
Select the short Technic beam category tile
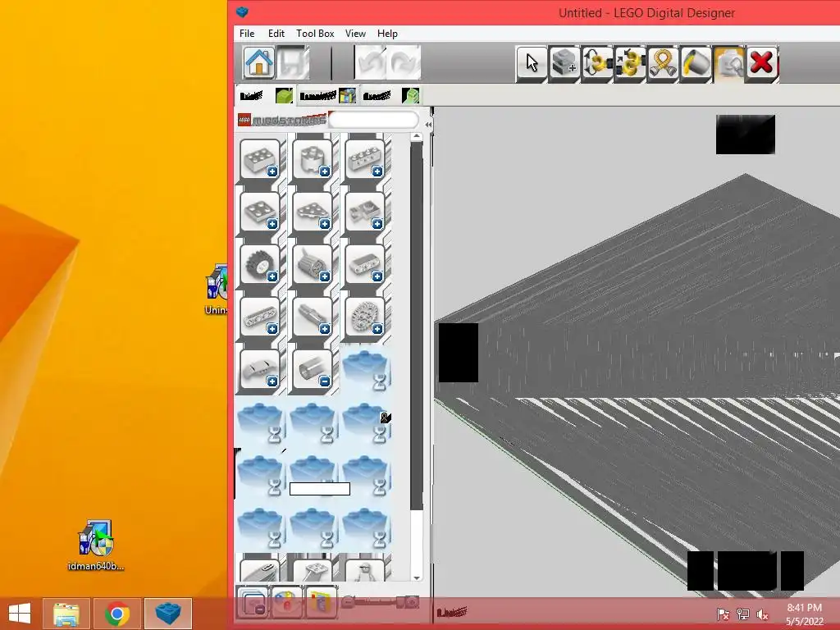(x=365, y=263)
